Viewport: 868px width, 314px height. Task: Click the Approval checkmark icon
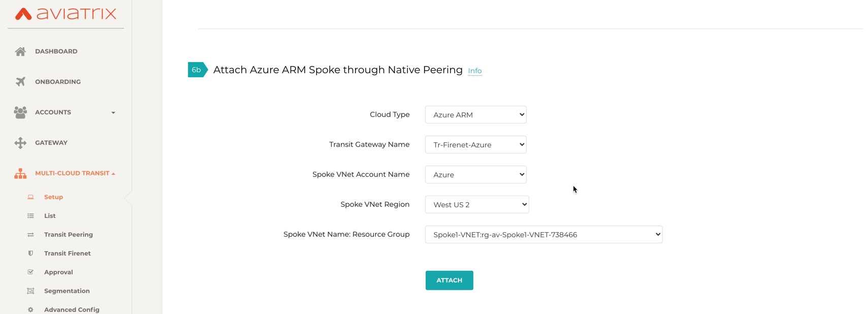[31, 272]
